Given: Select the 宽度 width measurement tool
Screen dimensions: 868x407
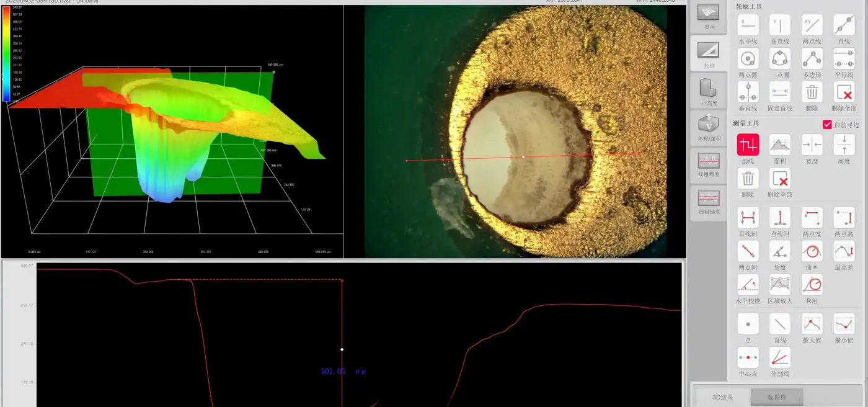Looking at the screenshot, I should tap(812, 145).
